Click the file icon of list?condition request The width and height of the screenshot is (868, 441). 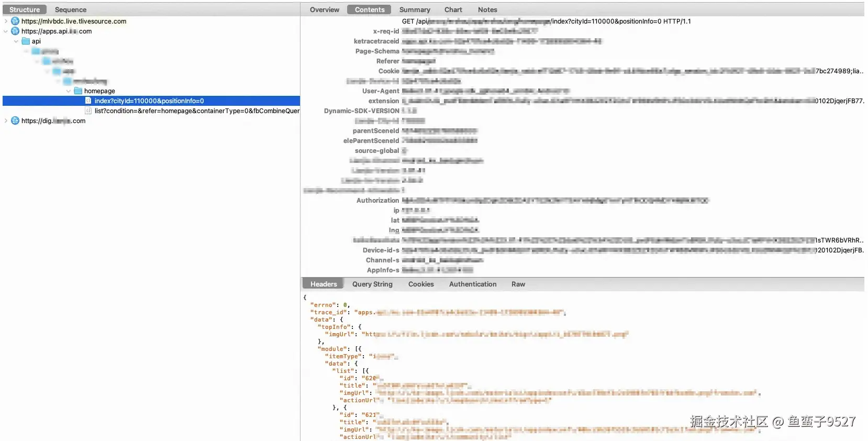point(88,111)
